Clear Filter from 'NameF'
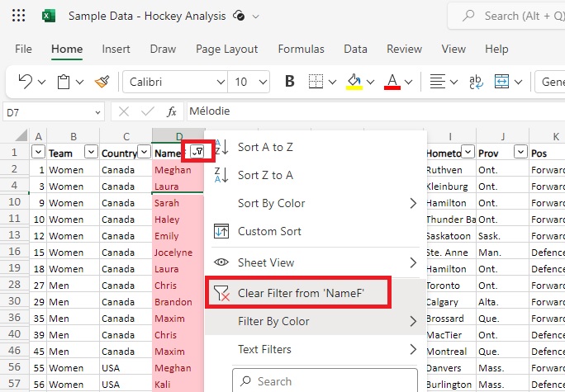The image size is (565, 392). 316,293
